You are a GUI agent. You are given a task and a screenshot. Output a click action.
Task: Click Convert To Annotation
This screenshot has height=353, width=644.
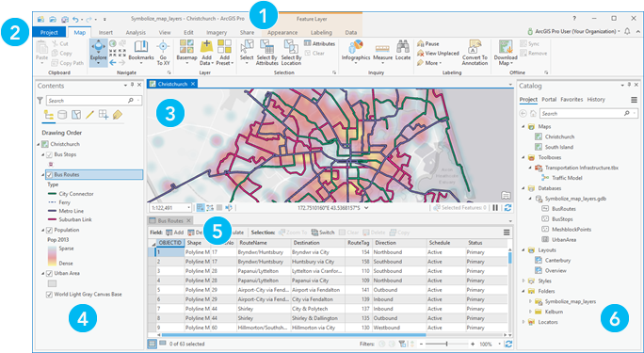coord(475,53)
